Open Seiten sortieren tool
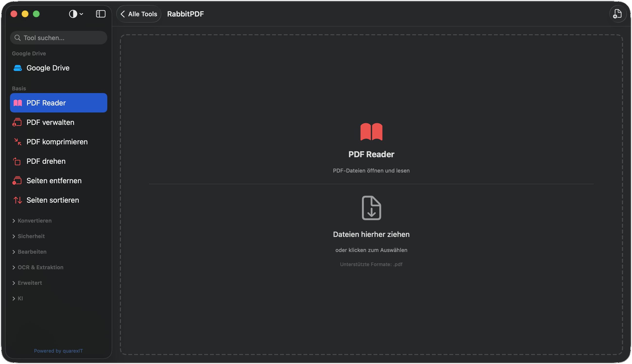 click(x=59, y=200)
